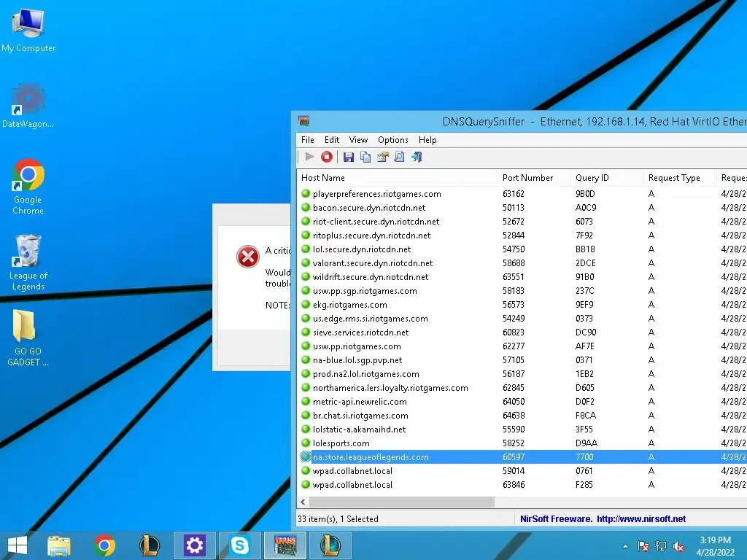This screenshot has width=747, height=560.
Task: Sort by Host Name column header
Action: [398, 178]
